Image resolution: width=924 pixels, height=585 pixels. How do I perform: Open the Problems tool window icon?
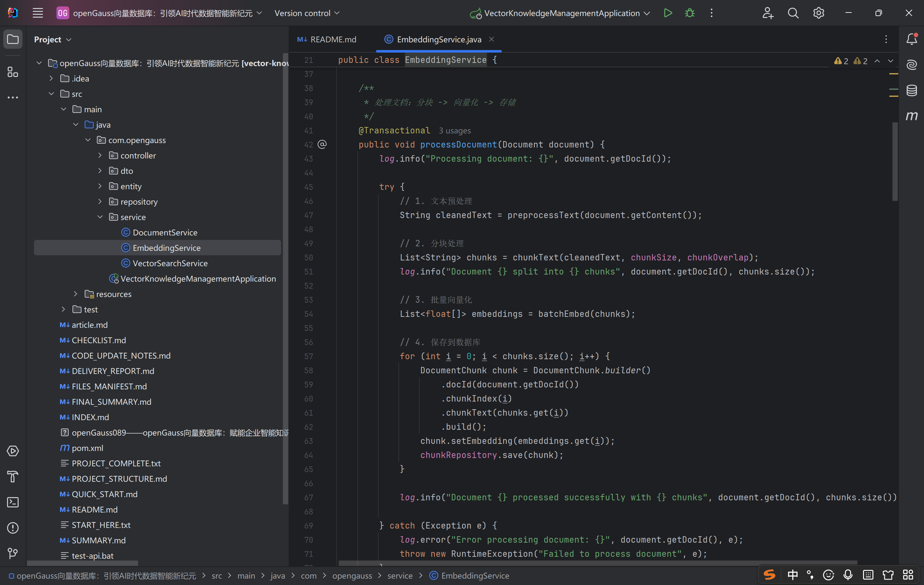pos(13,528)
